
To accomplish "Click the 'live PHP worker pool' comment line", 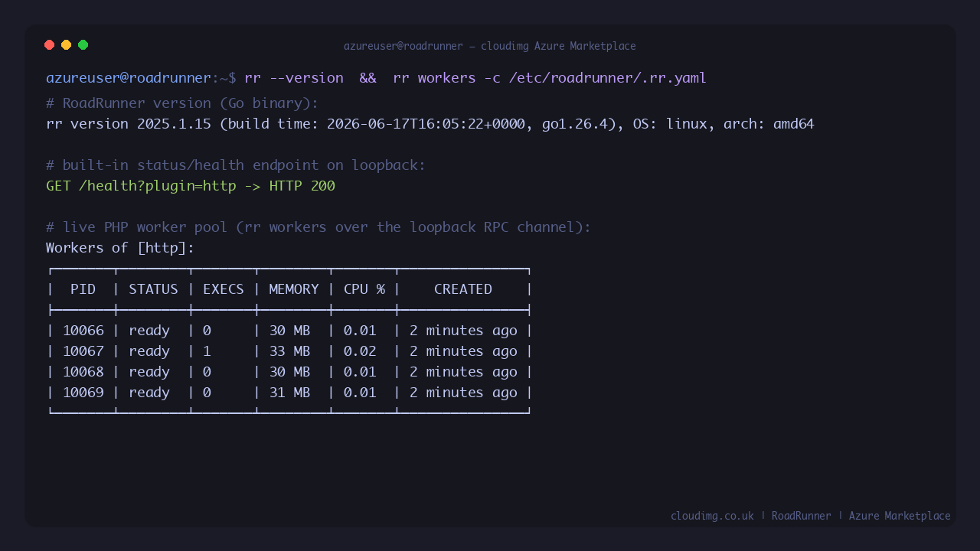I will 318,227.
